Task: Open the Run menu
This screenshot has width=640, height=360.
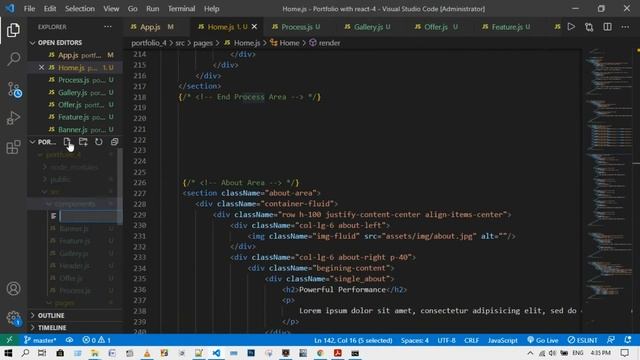Action: [x=153, y=9]
